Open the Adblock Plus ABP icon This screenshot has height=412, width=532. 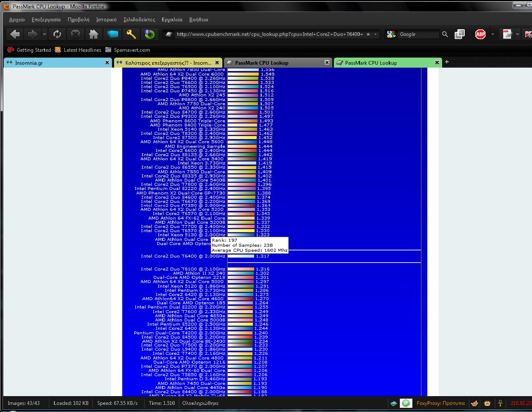pyautogui.click(x=480, y=34)
